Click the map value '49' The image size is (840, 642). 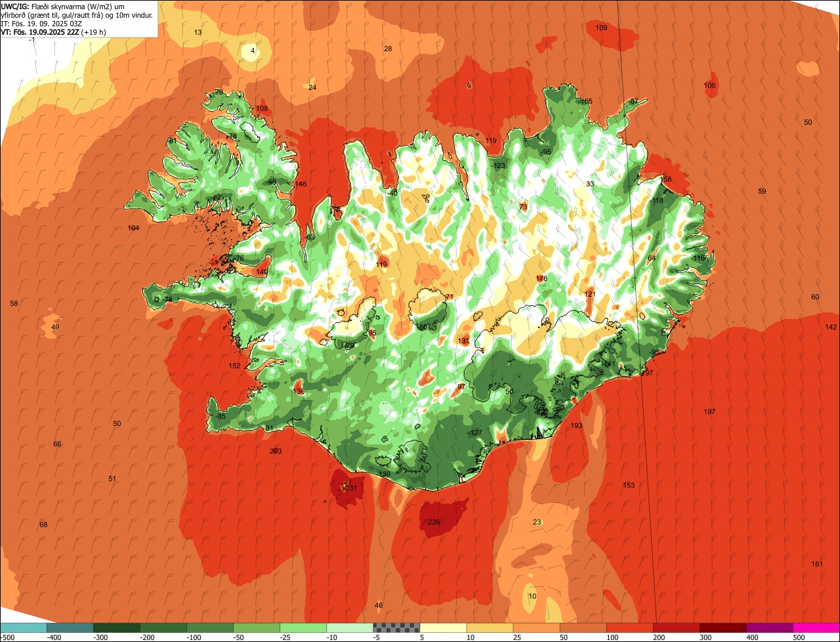tap(55, 327)
